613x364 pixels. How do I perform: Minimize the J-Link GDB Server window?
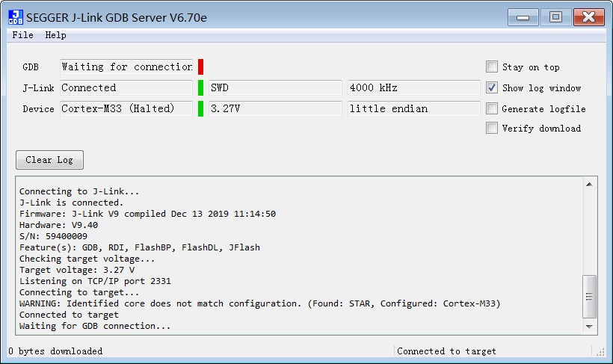(x=523, y=18)
